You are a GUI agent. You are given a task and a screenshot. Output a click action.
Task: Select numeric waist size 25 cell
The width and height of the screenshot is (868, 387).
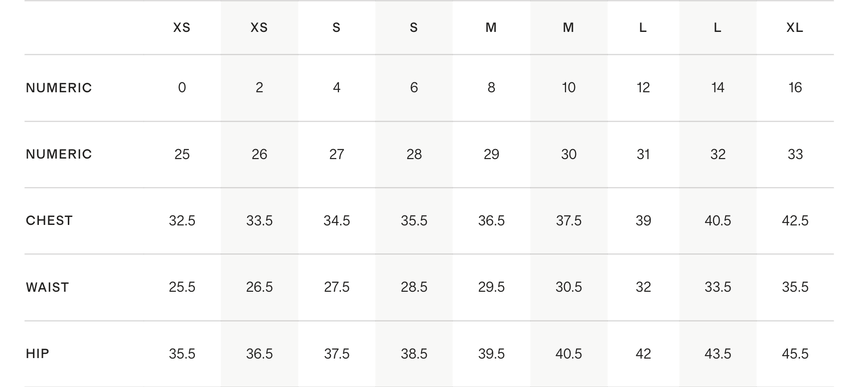(182, 154)
